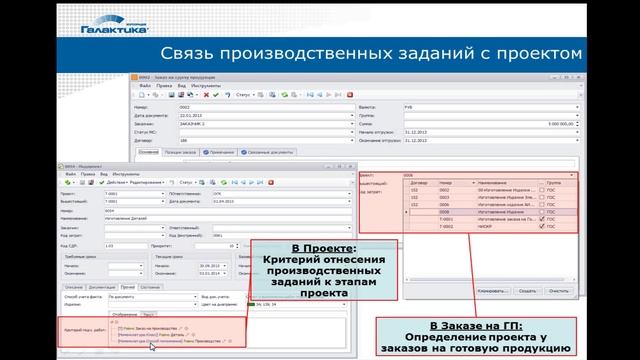Click the Очистить button
Viewport: 640px width, 360px height.
pos(559,291)
